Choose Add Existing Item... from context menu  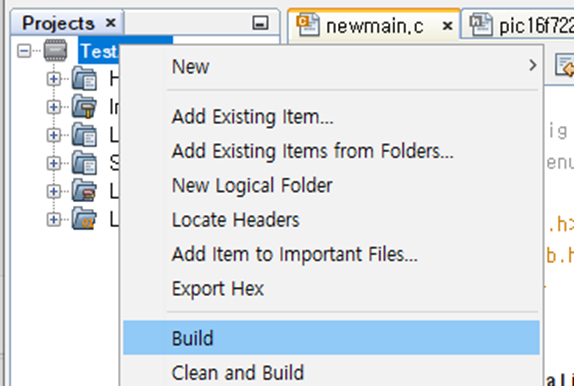point(331,117)
